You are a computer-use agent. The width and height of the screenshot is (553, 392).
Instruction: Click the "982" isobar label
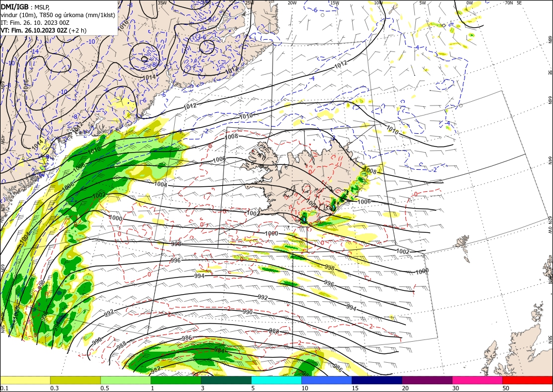coord(155,369)
